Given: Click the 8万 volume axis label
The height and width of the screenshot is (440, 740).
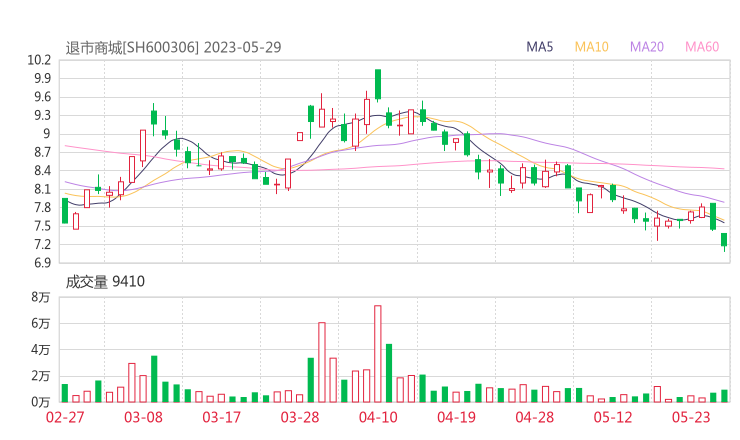Looking at the screenshot, I should 41,297.
